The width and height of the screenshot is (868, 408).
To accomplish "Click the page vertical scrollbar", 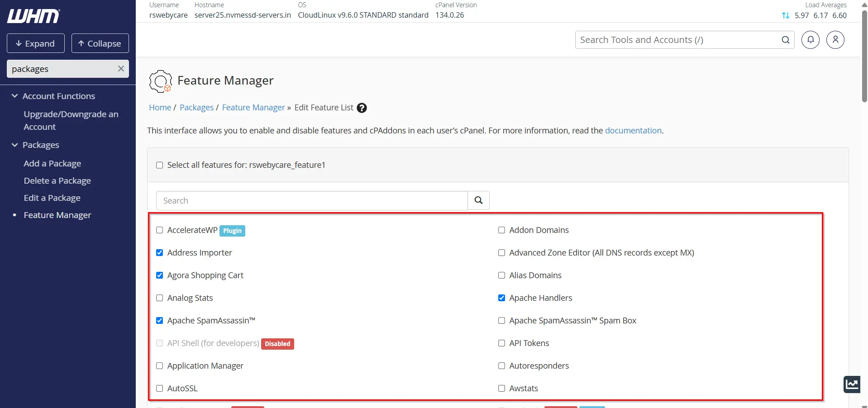I will [x=864, y=57].
